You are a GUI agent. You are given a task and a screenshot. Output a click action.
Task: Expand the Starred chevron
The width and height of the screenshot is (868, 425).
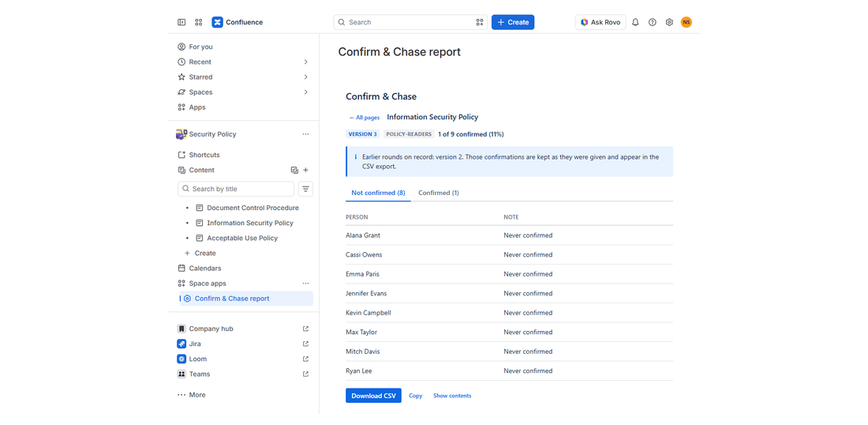click(x=305, y=77)
